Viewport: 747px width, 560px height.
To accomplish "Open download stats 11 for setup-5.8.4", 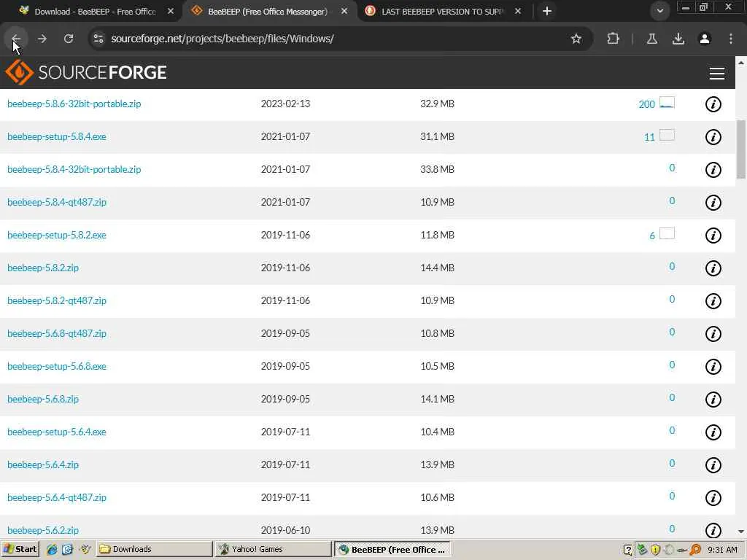I will [x=659, y=136].
